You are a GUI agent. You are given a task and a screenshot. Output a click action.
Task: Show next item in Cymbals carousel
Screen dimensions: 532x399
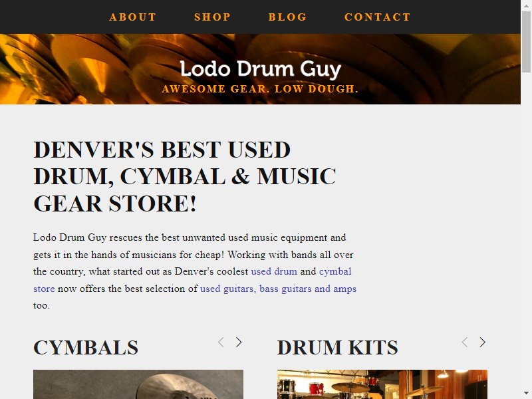click(239, 342)
